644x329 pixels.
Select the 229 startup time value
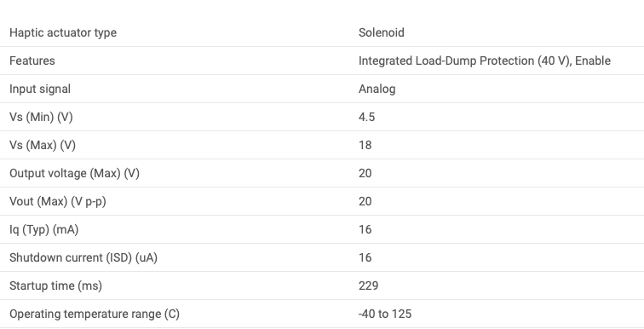point(368,286)
